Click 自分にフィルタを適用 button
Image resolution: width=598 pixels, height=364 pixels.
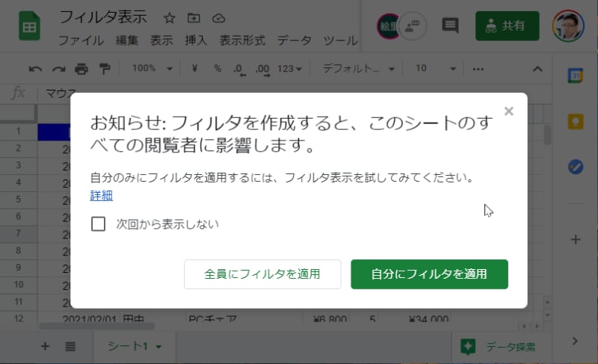pyautogui.click(x=429, y=274)
